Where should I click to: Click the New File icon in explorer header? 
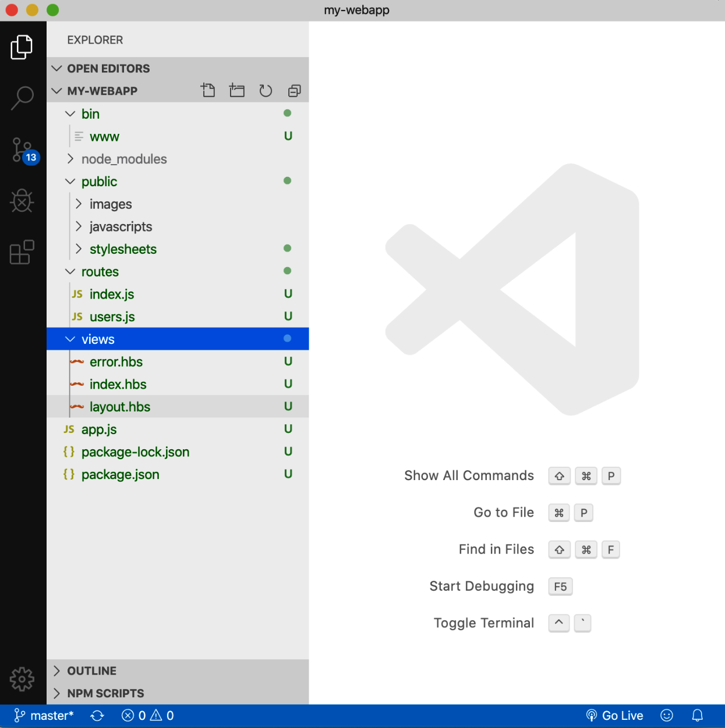(x=208, y=91)
